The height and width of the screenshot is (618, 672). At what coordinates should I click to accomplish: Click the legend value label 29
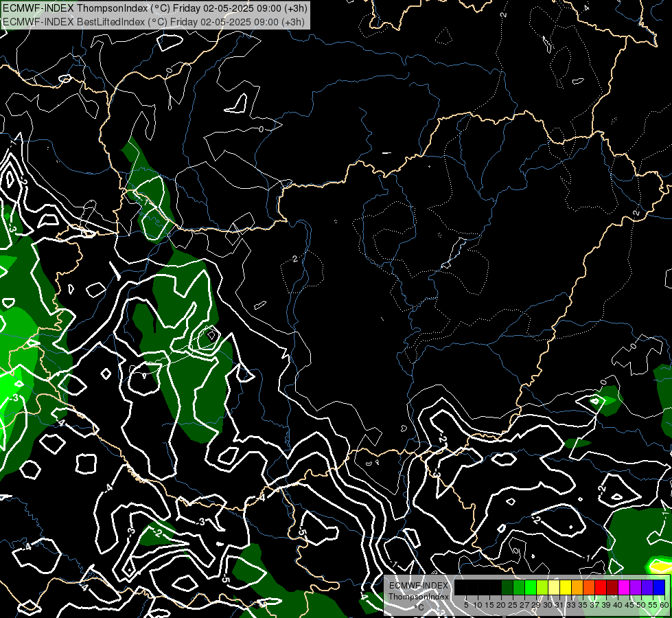pos(537,605)
